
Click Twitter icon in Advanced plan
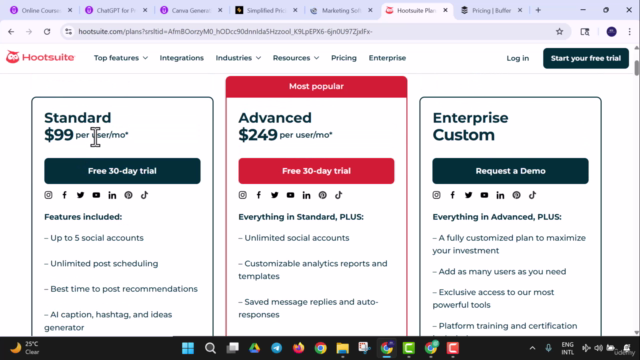pyautogui.click(x=275, y=195)
